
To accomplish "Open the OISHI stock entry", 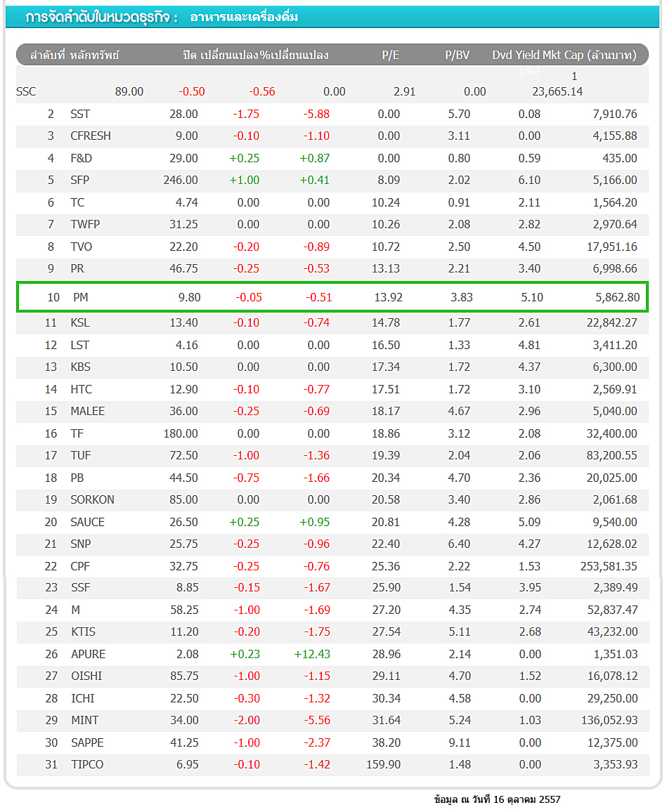I will (86, 676).
